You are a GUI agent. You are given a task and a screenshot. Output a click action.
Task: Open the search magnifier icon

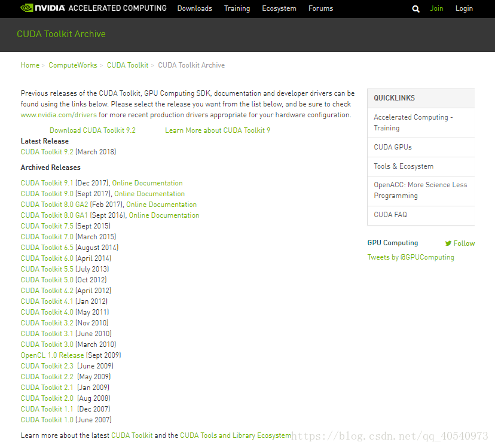(x=415, y=9)
